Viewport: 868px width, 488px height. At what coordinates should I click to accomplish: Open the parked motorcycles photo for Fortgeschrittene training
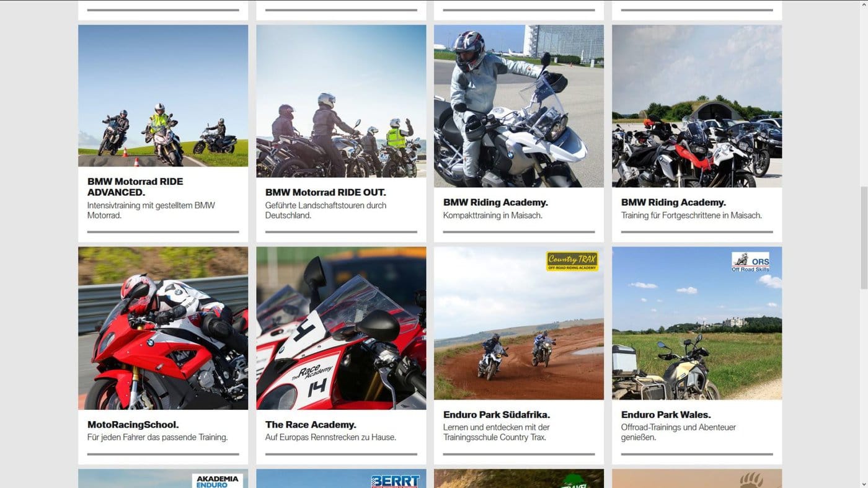pyautogui.click(x=697, y=106)
